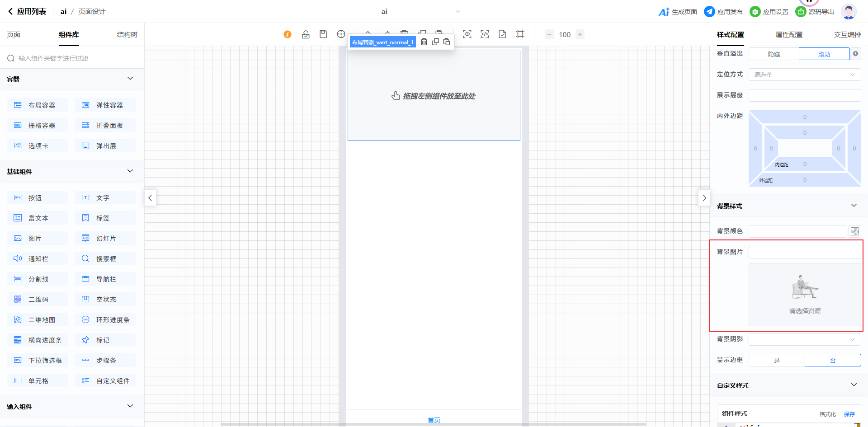Collapse the 基础组件 section
Viewport: 868px width, 427px height.
point(130,171)
